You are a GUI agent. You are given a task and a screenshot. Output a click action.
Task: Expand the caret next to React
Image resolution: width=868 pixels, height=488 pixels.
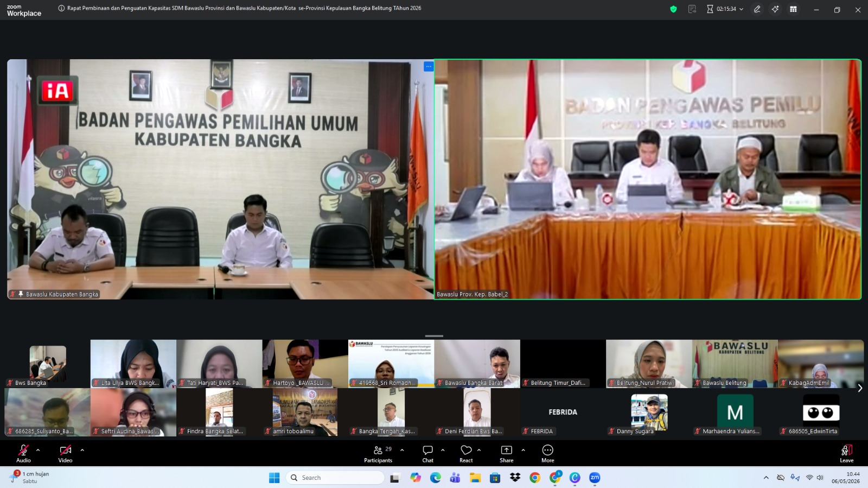click(x=479, y=450)
